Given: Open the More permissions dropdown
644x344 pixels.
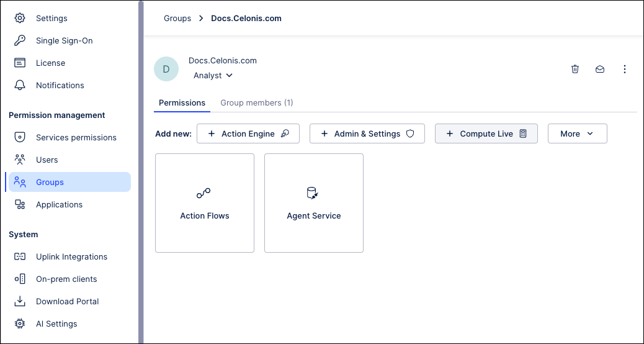Looking at the screenshot, I should point(577,134).
